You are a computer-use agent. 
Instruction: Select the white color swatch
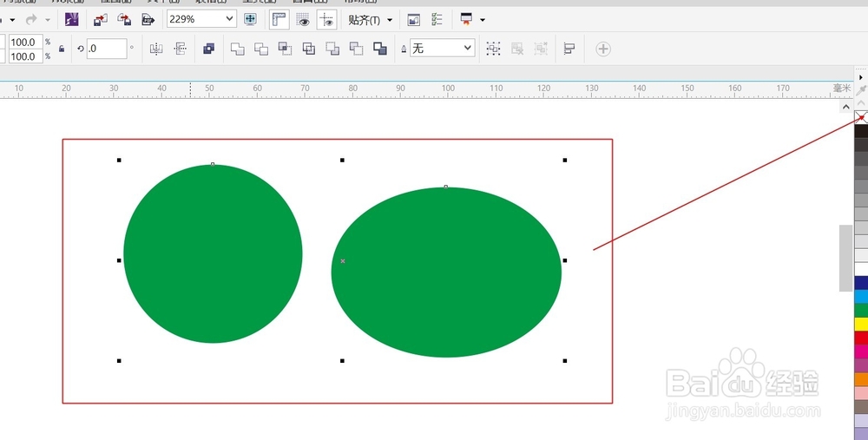pos(861,270)
